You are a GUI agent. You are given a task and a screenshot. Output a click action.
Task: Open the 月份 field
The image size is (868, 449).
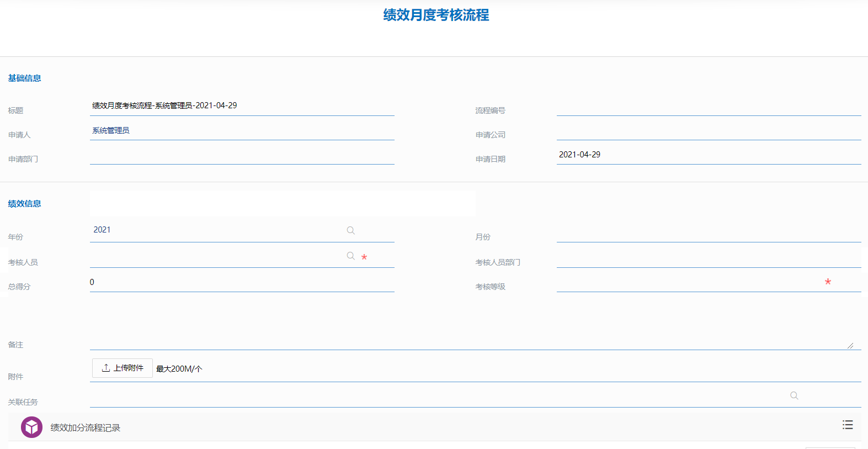click(x=709, y=231)
